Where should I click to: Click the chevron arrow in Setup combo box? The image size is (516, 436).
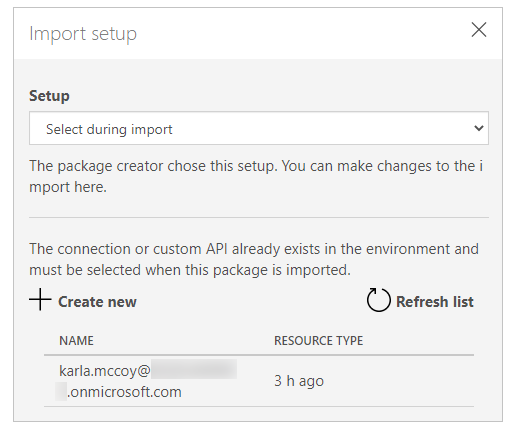coord(479,128)
